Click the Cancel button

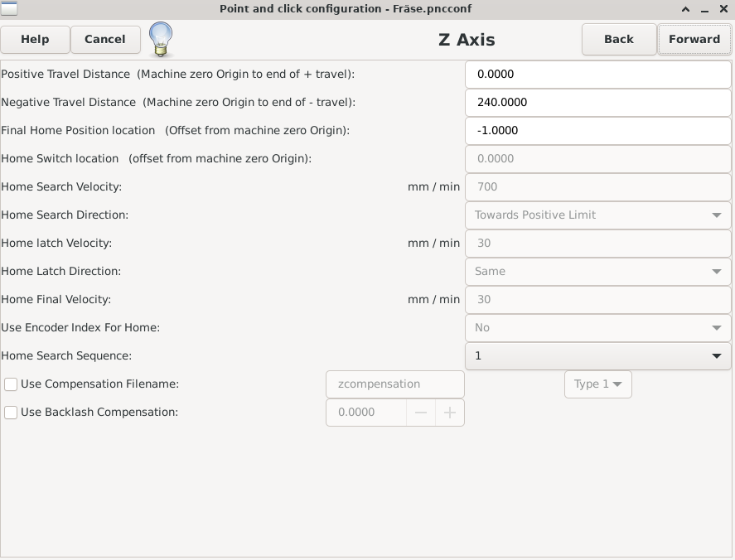105,39
